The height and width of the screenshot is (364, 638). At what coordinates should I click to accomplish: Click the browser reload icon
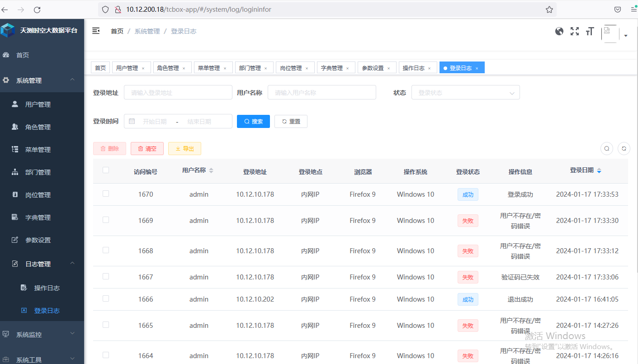tap(37, 9)
